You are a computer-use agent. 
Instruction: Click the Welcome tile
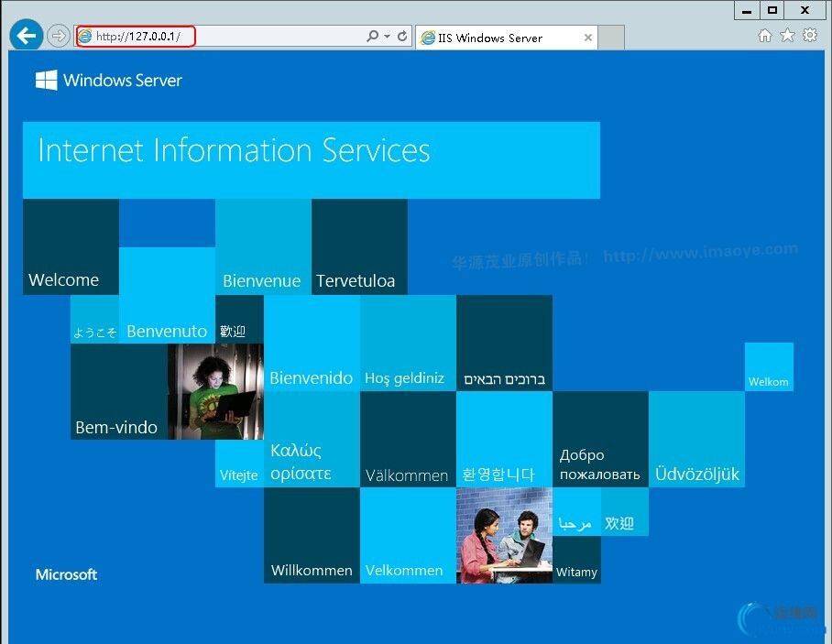tap(71, 246)
